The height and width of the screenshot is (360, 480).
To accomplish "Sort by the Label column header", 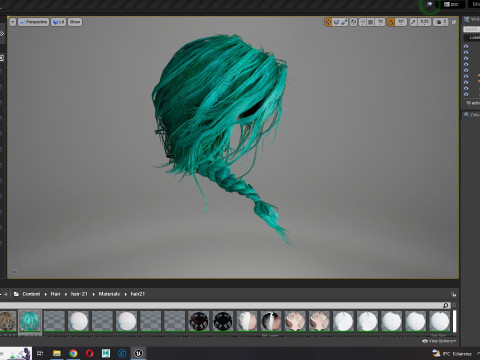I will [x=474, y=38].
